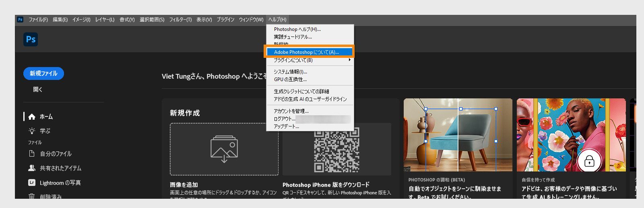Click the 画像を追加 heading text

184,185
